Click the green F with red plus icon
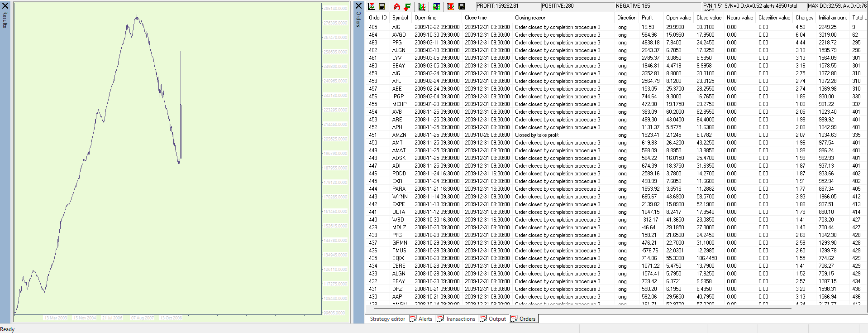868x333 pixels. [x=407, y=6]
